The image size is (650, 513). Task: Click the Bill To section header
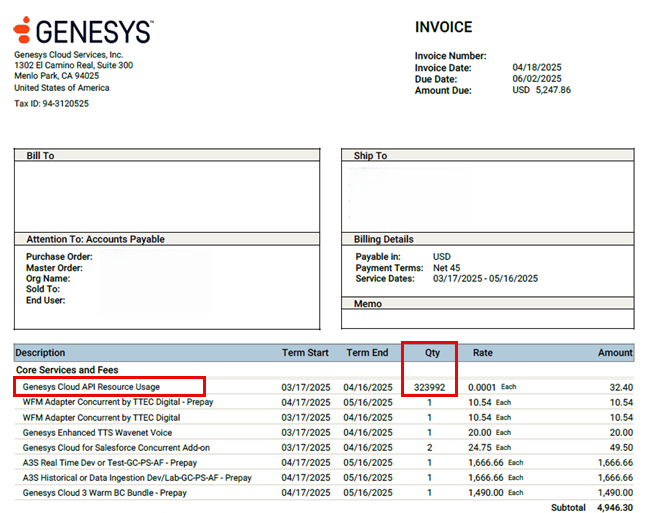click(40, 156)
